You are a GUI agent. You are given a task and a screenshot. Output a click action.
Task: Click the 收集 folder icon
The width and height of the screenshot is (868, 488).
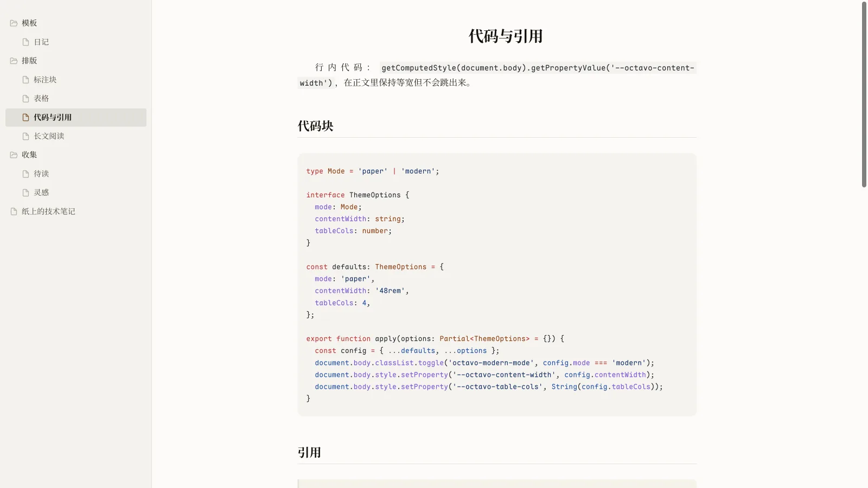(x=14, y=155)
